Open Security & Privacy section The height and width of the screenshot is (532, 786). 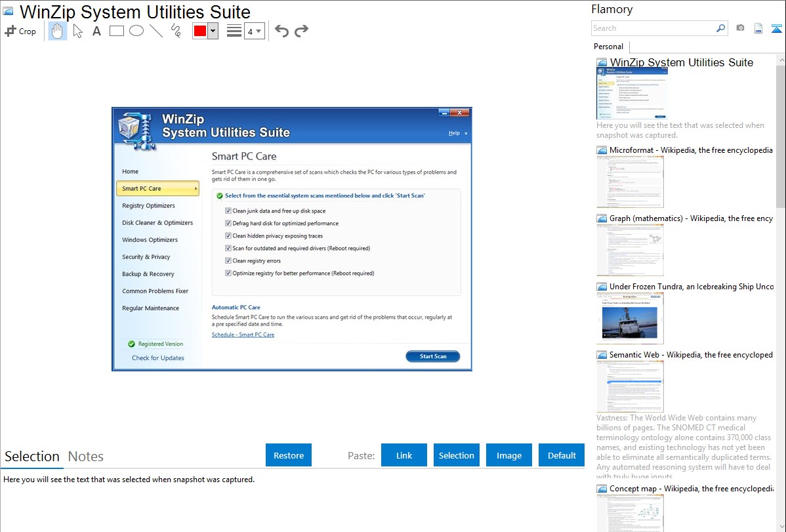[146, 256]
